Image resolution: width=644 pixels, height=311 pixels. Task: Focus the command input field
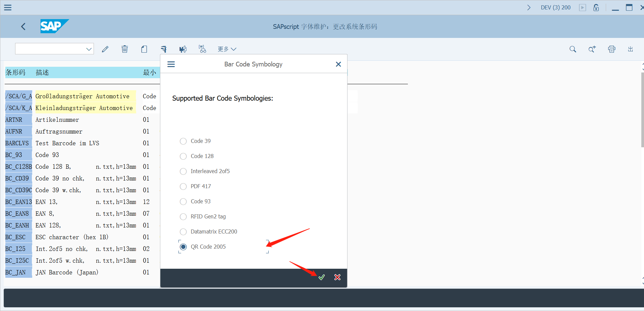[x=50, y=49]
